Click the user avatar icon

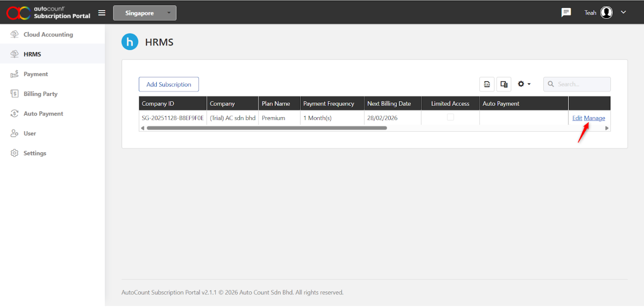[607, 13]
